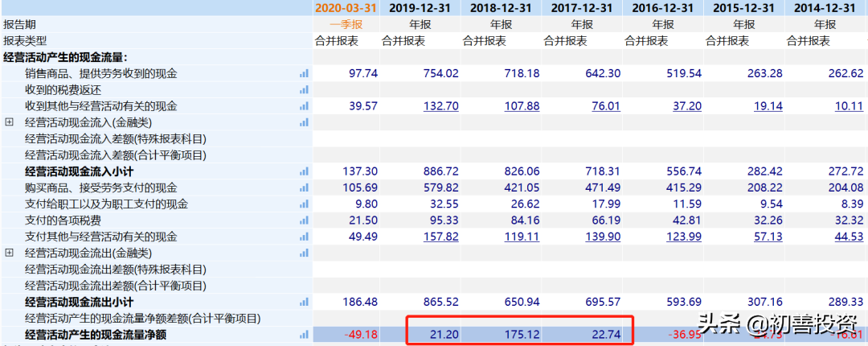Click the 139.90 underlined value

coord(603,237)
